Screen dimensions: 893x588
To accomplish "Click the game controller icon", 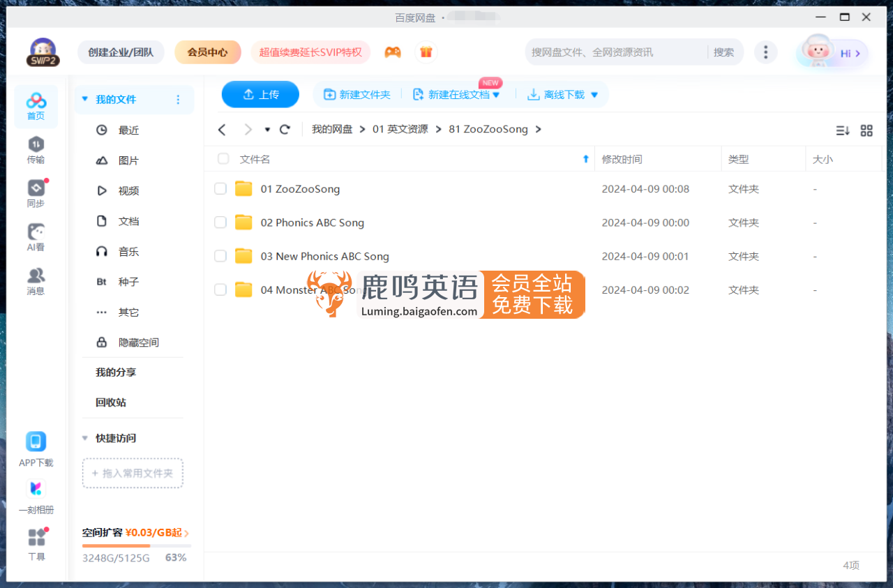I will 393,52.
